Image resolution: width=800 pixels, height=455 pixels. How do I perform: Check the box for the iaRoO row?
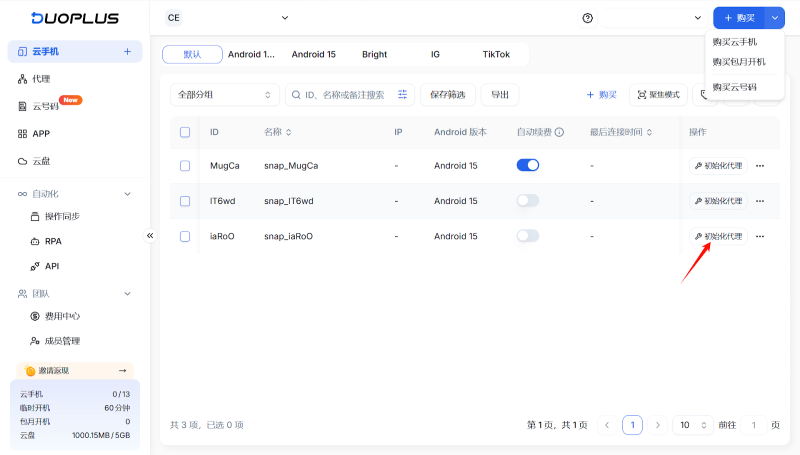tap(185, 236)
